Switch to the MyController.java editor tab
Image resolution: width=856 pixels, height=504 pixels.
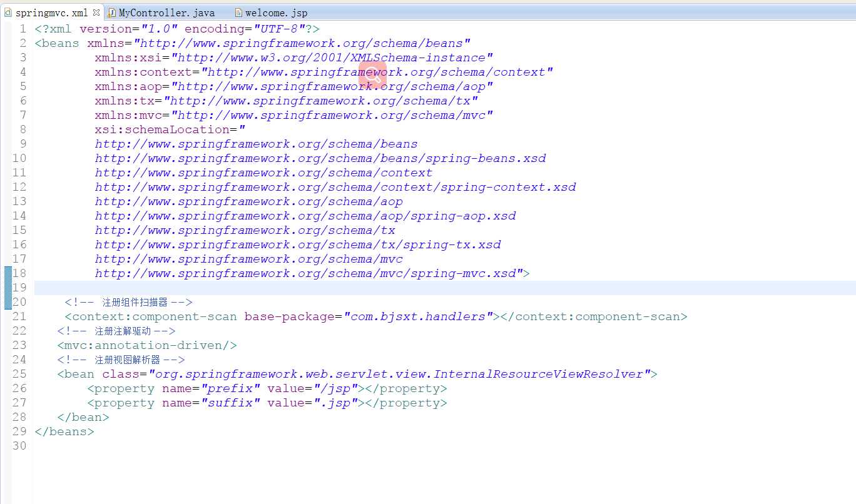point(161,13)
